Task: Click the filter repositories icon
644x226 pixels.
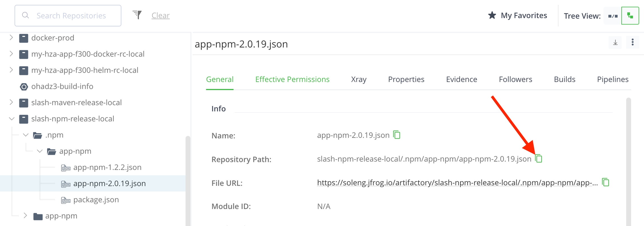Action: click(x=137, y=15)
